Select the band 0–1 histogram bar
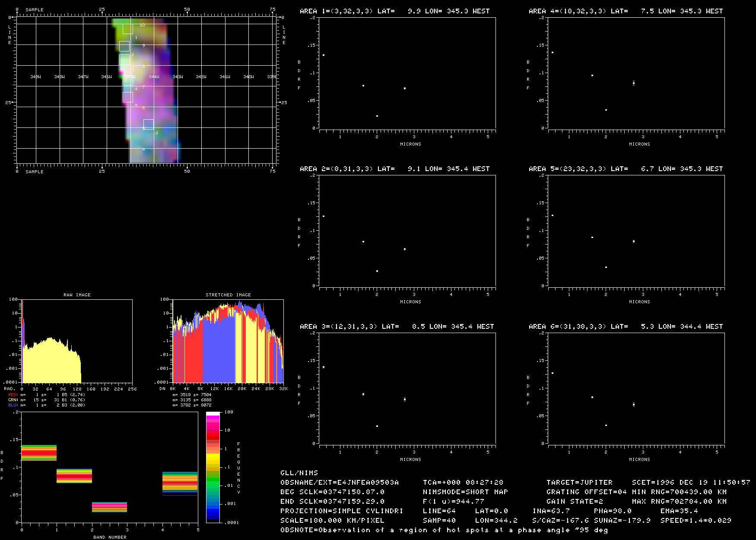The height and width of the screenshot is (540, 756). pyautogui.click(x=39, y=453)
